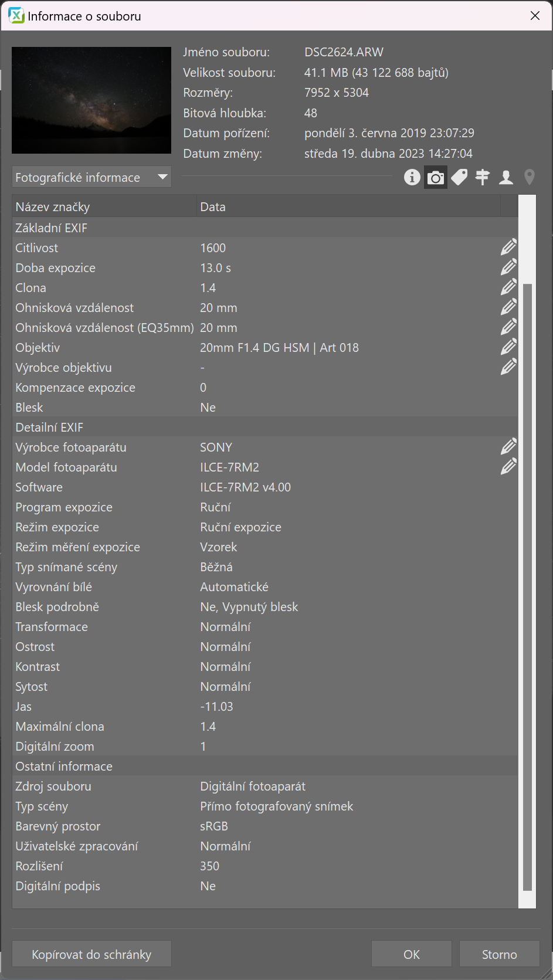Edit Ohnisková vzdálenost 20 mm pencil
Image resolution: width=553 pixels, height=980 pixels.
508,307
